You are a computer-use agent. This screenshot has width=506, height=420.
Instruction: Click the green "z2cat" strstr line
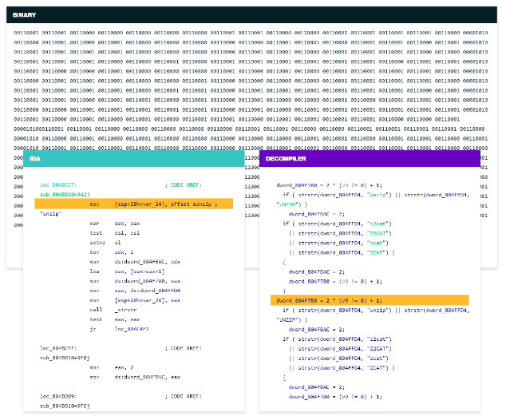pyautogui.click(x=338, y=224)
